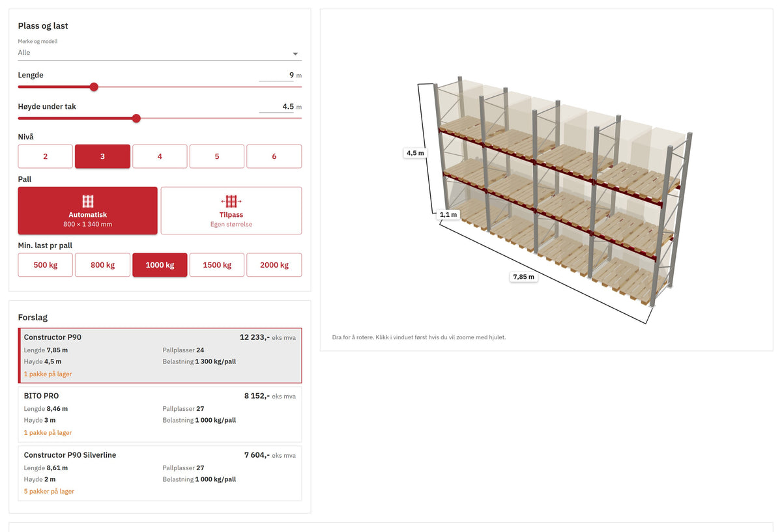
Task: Select the Alle brand and model combo box
Action: [160, 53]
